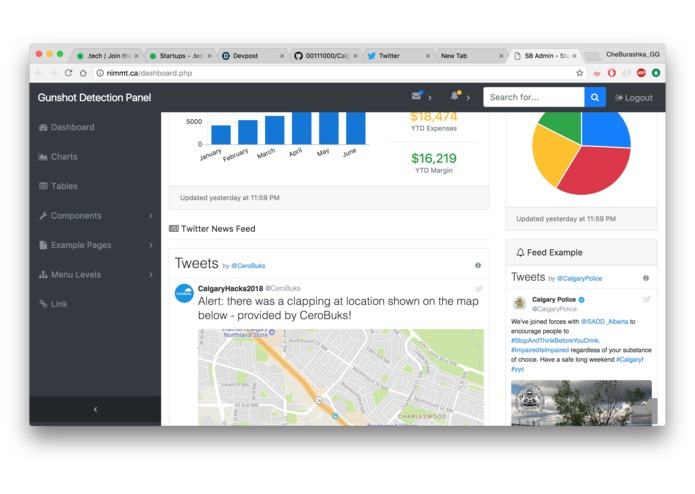Click the Search for... input field
Screen dimensions: 695x494
(x=534, y=97)
